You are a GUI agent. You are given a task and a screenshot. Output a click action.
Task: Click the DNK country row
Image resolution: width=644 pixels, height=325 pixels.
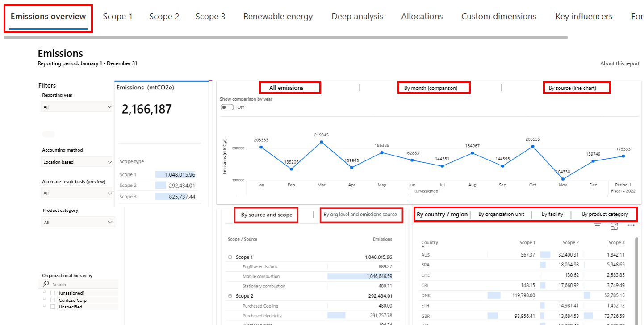[524, 295]
